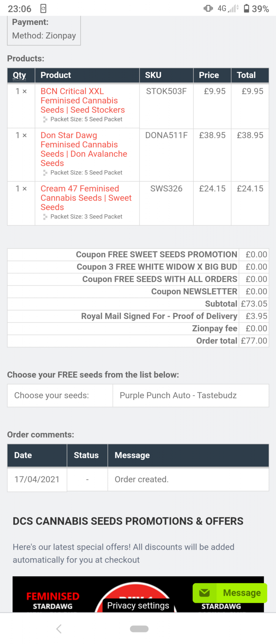Tap the notification icon beside the clock
This screenshot has width=276, height=644.
click(43, 8)
